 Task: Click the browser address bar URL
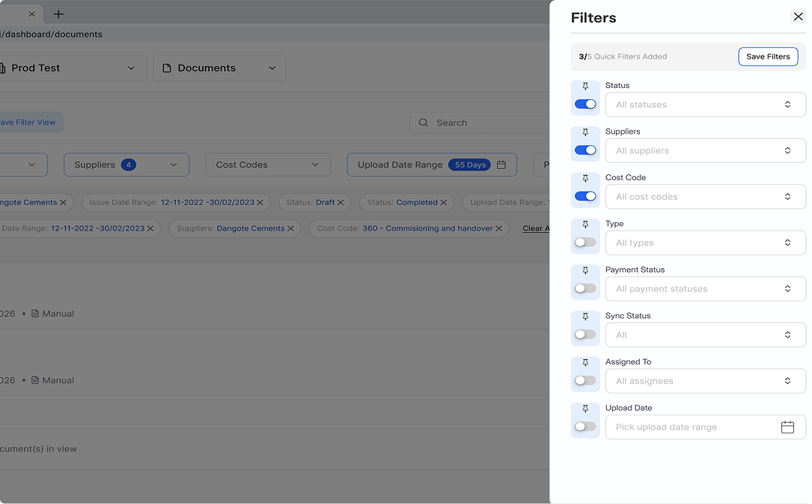[51, 34]
